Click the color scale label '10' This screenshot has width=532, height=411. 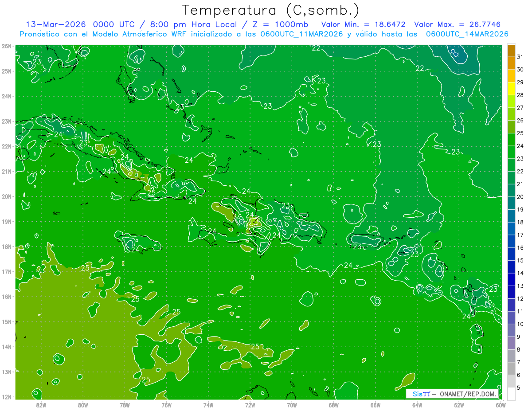[520, 325]
